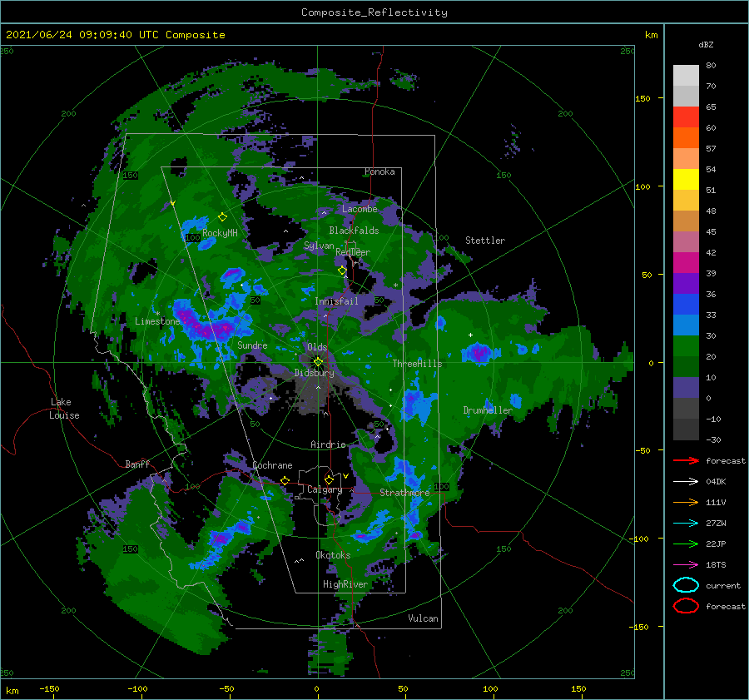The height and width of the screenshot is (700, 749).
Task: Click the Calgary city label
Action: 325,489
